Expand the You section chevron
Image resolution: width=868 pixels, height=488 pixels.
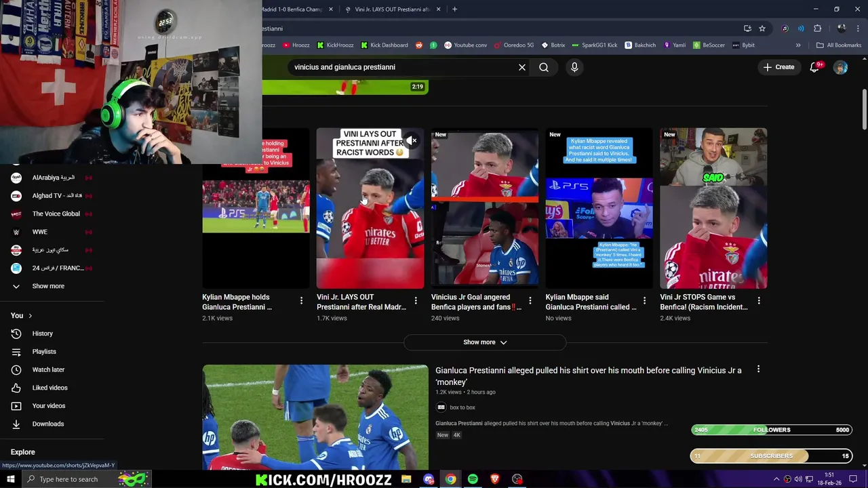[30, 316]
